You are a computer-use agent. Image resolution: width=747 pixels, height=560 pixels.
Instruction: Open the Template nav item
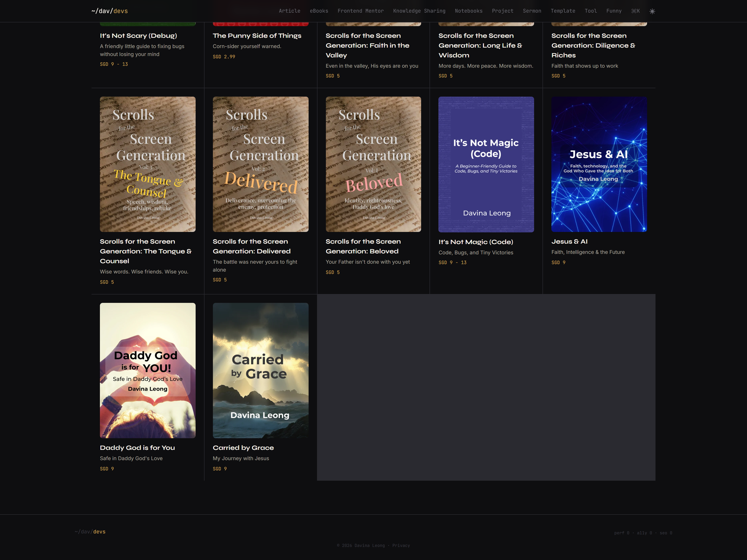coord(563,11)
